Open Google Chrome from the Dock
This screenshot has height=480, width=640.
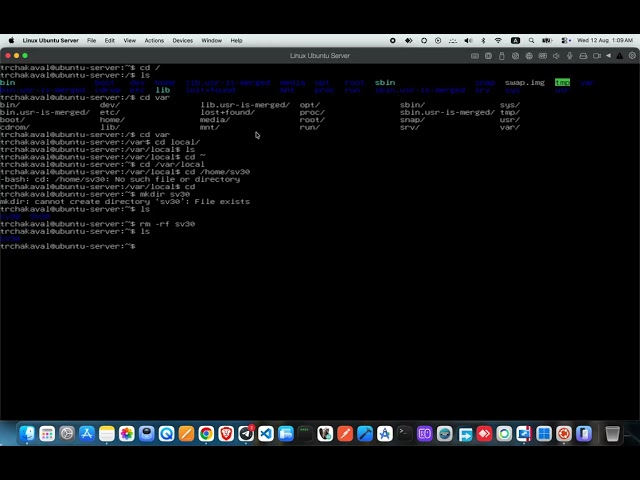[206, 433]
